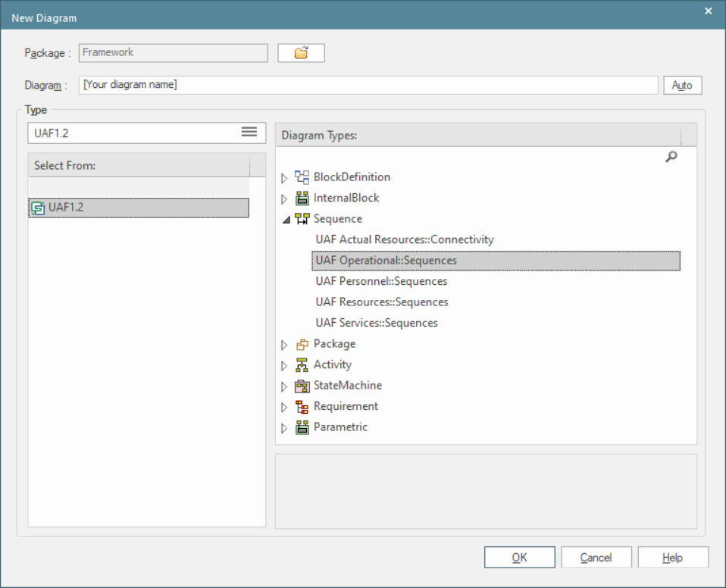Collapse the Sequence tree node
Screen dimensions: 726x588
point(285,219)
